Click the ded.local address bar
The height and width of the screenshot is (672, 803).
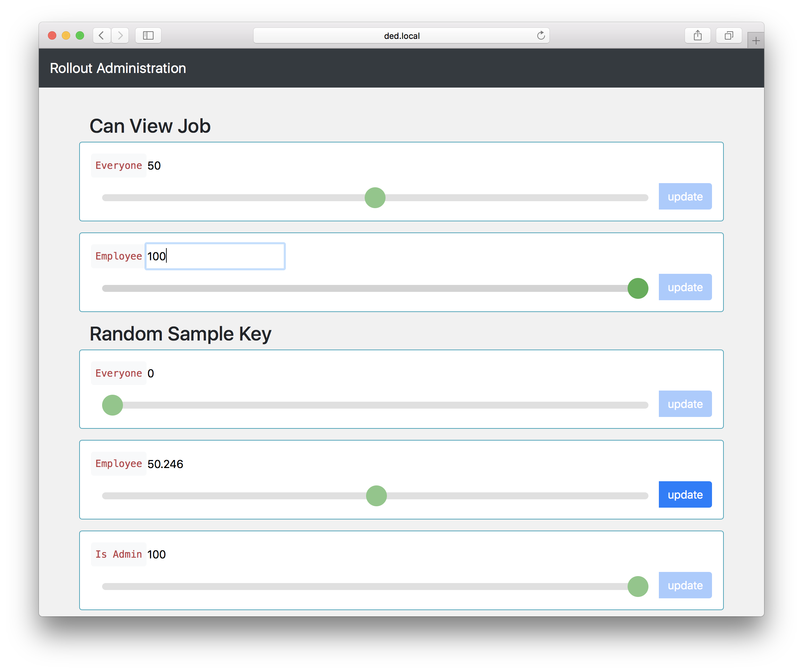coord(401,35)
